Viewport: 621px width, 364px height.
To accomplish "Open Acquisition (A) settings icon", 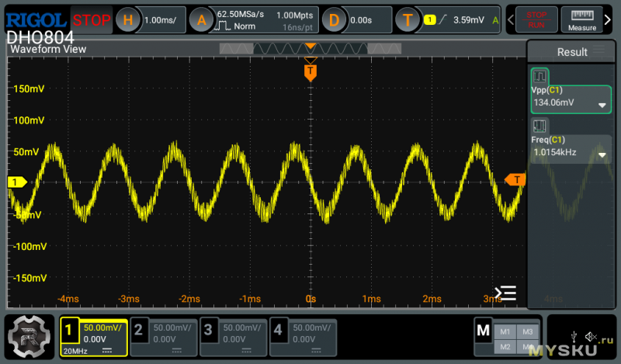I will 201,21.
